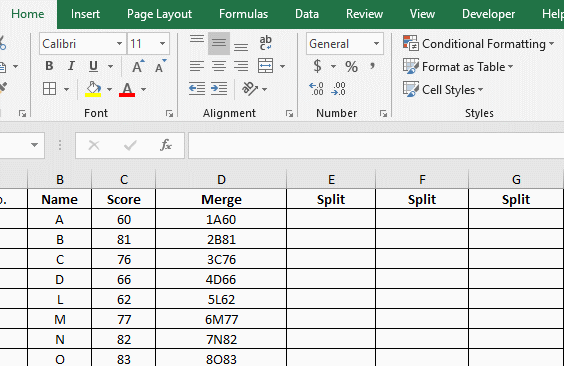Open font color dropdown arrow
Image resolution: width=564 pixels, height=366 pixels.
144,89
